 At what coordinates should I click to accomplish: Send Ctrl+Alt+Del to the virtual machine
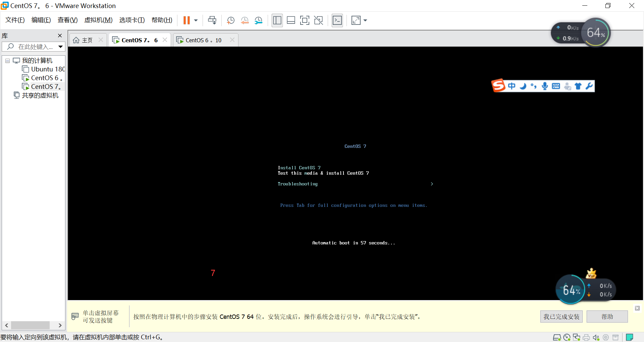point(212,20)
